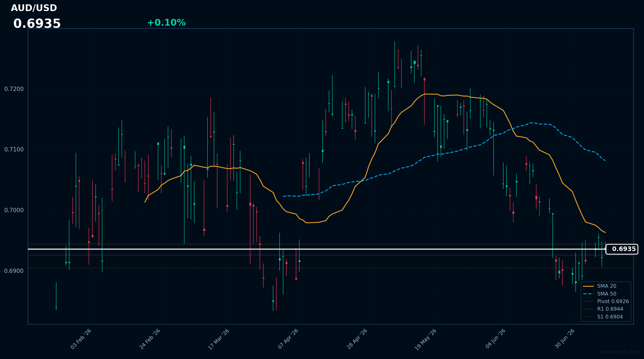The image size is (644, 359).
Task: Click the 24 Feb '26 date label
Action: point(150,339)
